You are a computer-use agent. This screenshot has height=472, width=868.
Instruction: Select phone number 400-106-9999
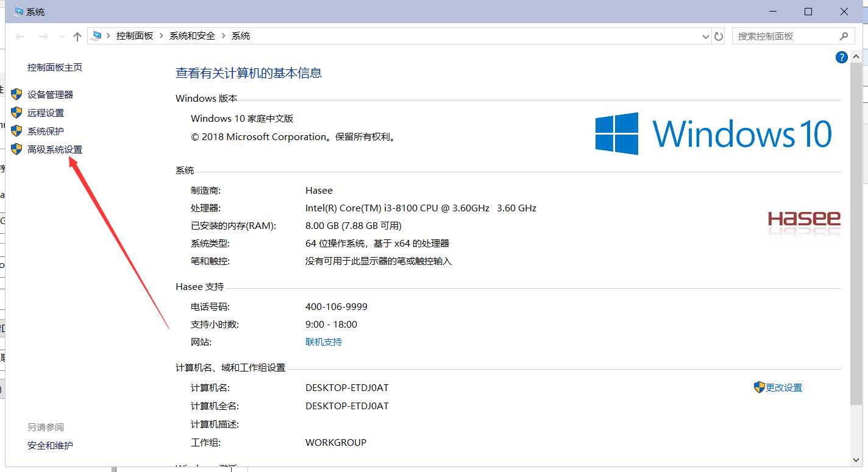336,306
